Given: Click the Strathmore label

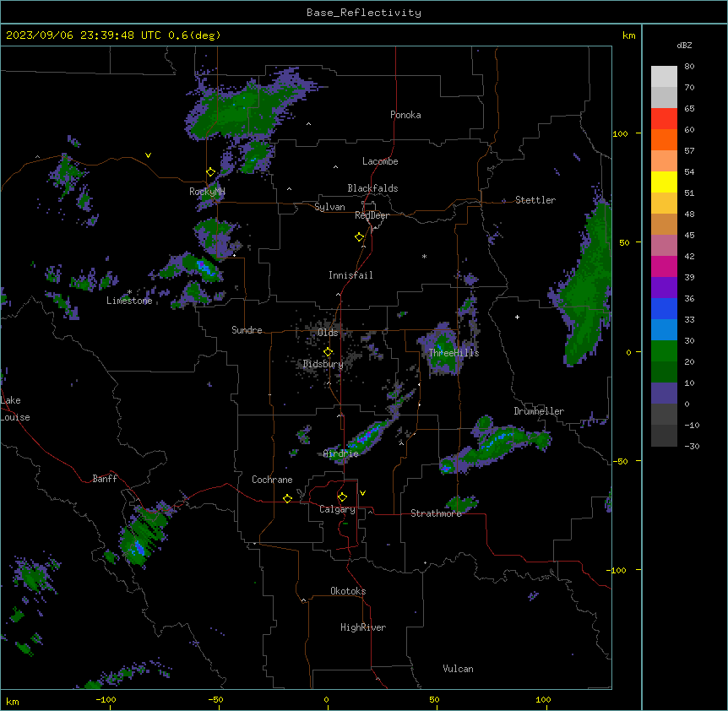Looking at the screenshot, I should point(436,513).
